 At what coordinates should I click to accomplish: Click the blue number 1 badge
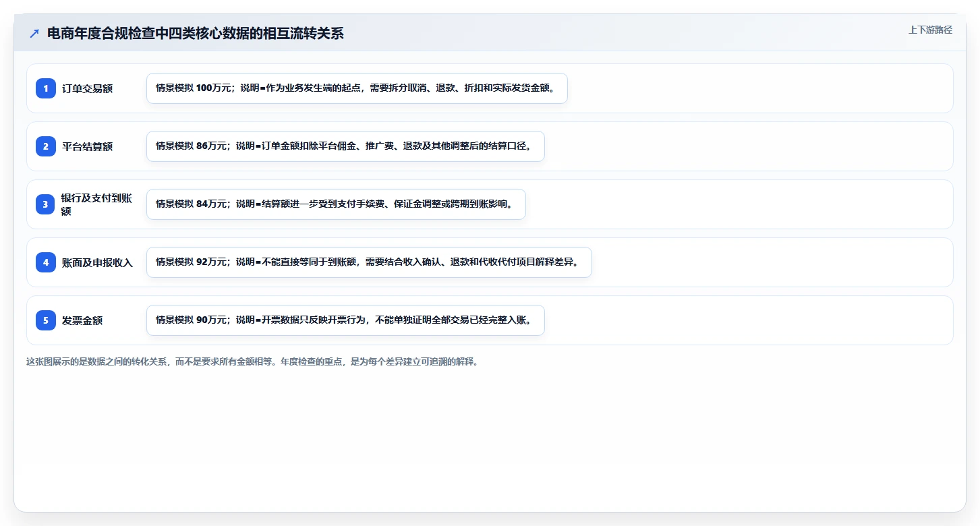click(x=46, y=88)
